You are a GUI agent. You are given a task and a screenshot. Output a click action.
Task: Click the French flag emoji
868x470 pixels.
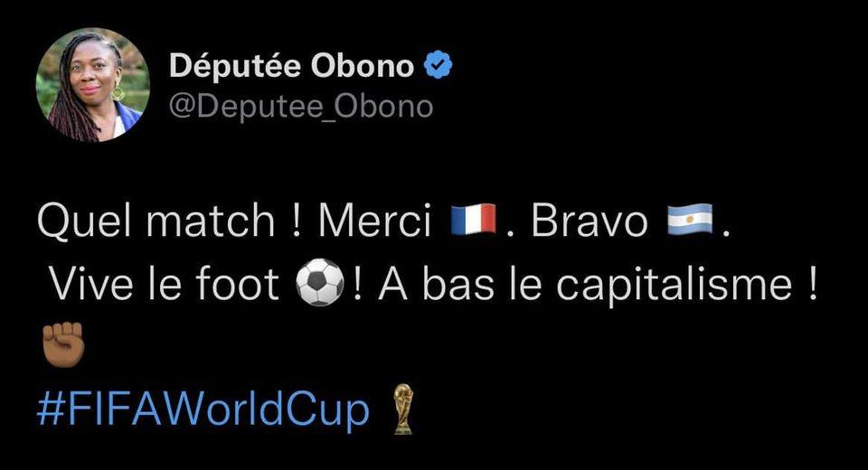[x=474, y=221]
